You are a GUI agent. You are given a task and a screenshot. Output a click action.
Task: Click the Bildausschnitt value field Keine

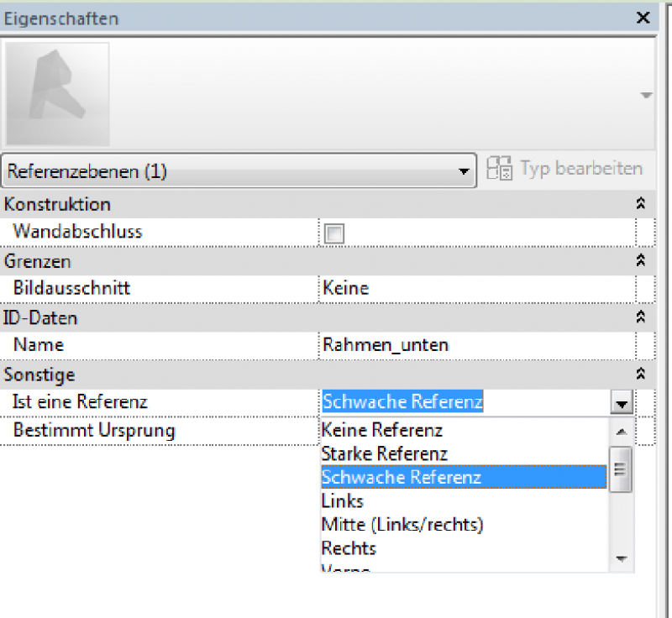click(x=475, y=288)
